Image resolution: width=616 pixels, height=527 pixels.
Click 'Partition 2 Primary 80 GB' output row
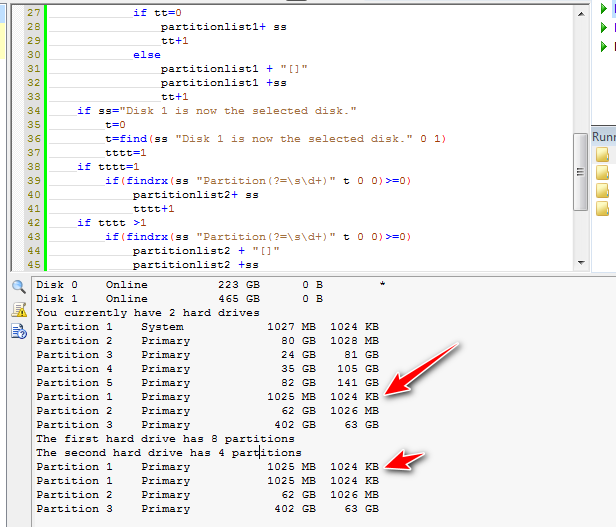[x=207, y=341]
